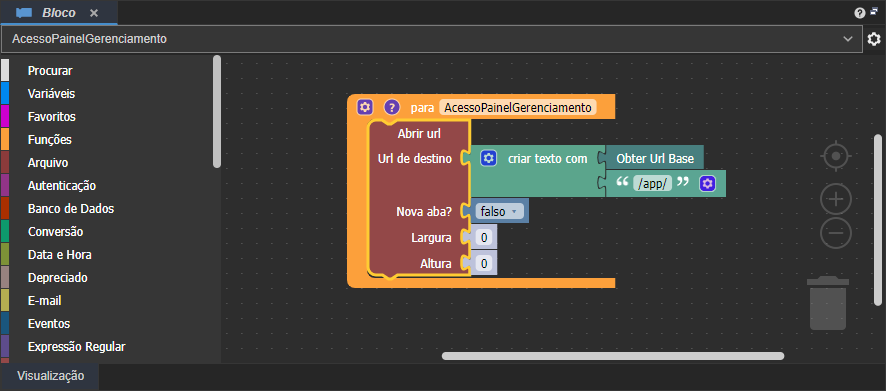Switch to the Visualização tab

[50, 376]
